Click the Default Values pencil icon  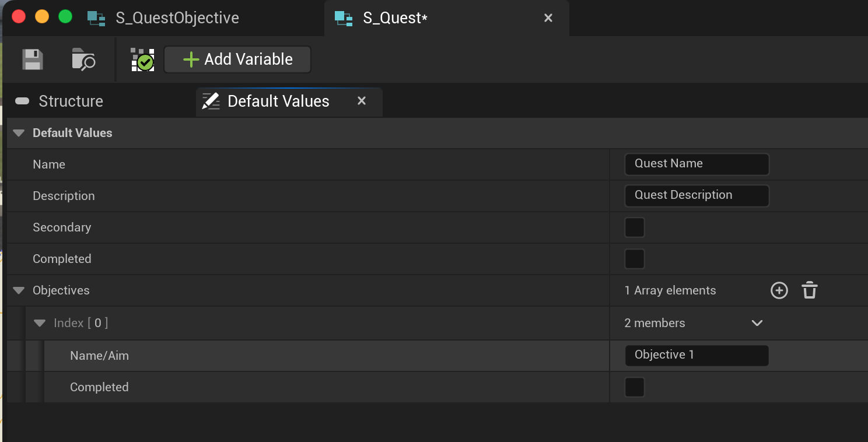tap(211, 101)
